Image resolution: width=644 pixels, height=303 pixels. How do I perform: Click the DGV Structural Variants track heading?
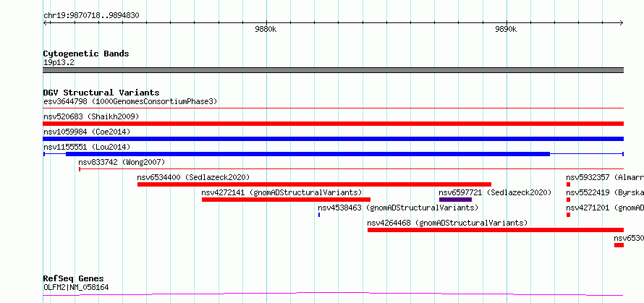point(101,93)
